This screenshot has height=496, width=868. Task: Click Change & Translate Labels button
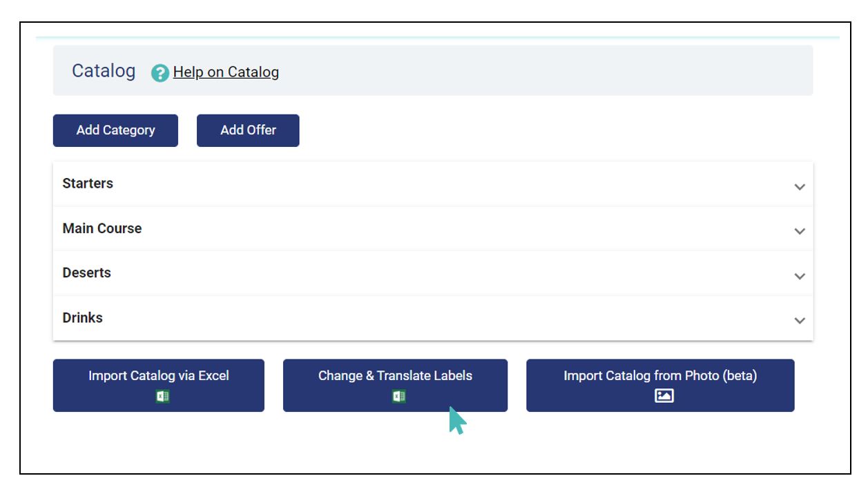[395, 386]
